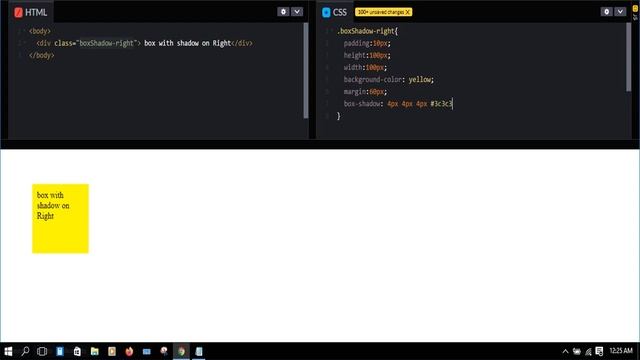Click the red HTML slash icon
This screenshot has width=640, height=360.
coord(18,13)
